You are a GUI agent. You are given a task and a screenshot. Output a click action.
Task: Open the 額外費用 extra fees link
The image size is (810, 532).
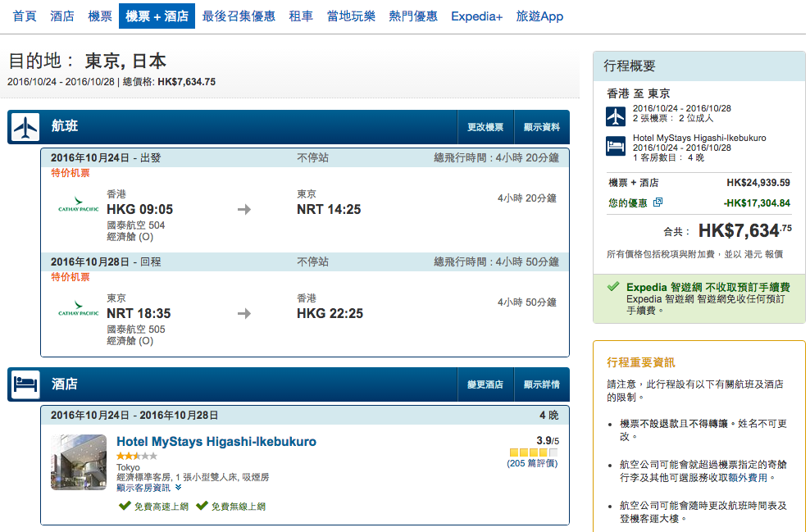point(748,478)
